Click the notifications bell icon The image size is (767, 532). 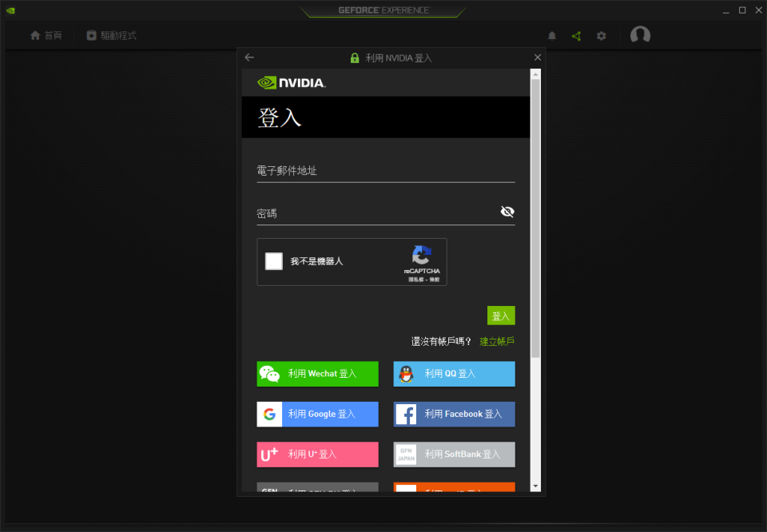point(552,36)
